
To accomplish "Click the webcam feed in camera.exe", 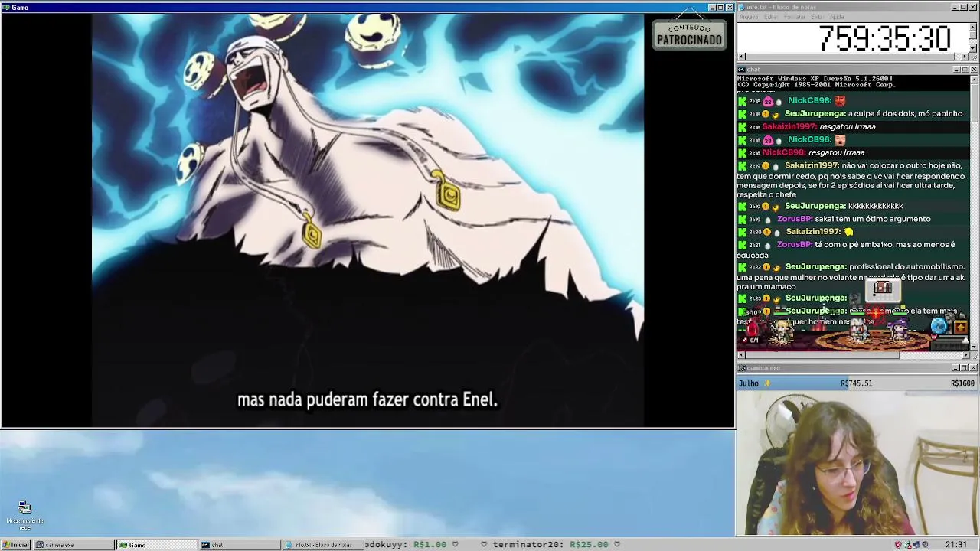I will click(857, 462).
